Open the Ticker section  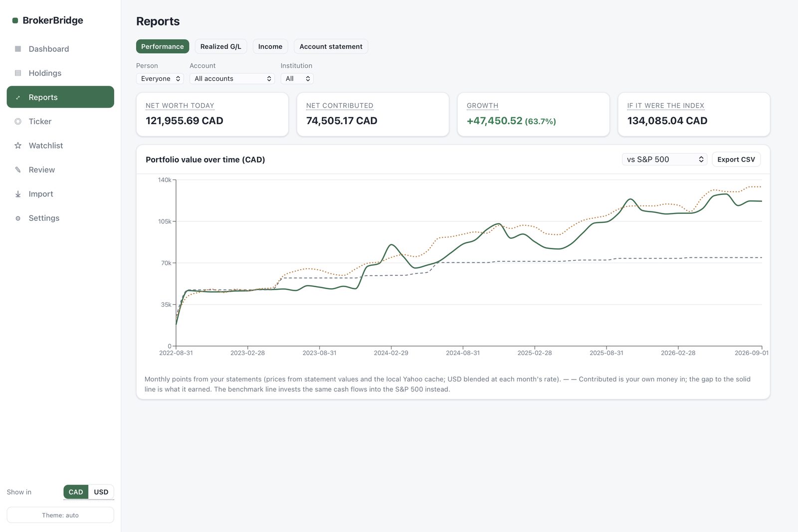[60, 121]
